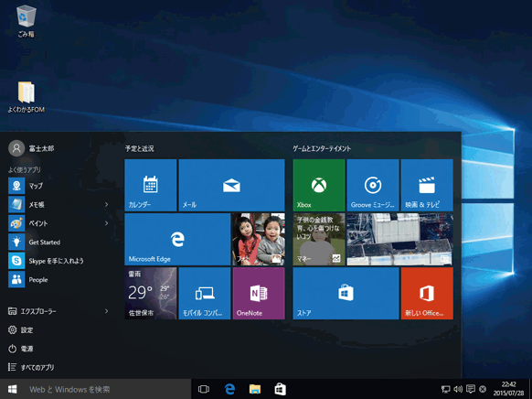Image resolution: width=532 pixels, height=399 pixels.
Task: Click the network icon in system tray
Action: 445,389
